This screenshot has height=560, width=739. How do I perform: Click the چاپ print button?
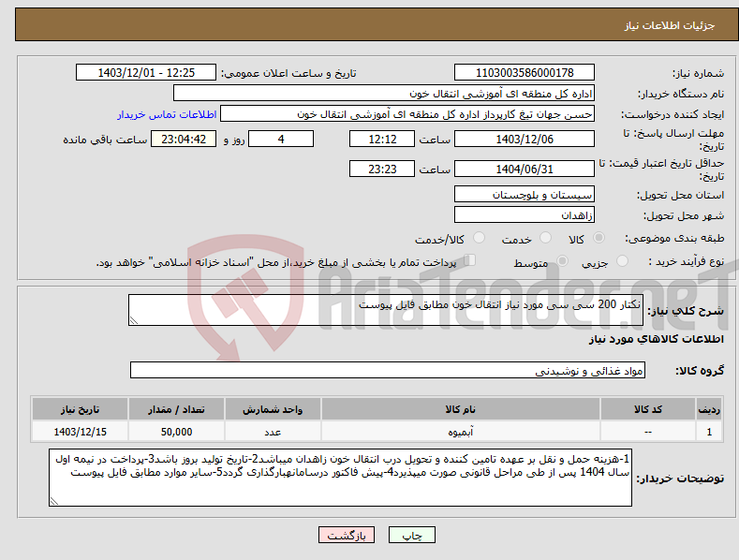412,535
